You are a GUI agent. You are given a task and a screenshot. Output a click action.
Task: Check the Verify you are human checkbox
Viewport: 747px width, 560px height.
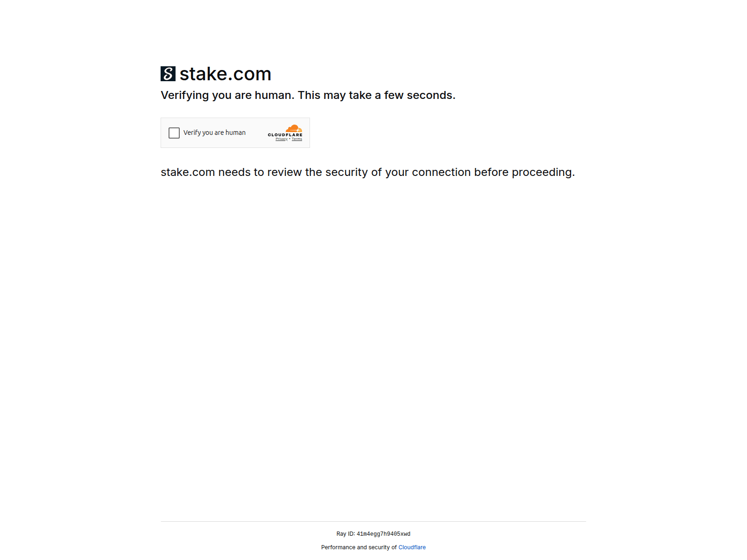point(174,133)
